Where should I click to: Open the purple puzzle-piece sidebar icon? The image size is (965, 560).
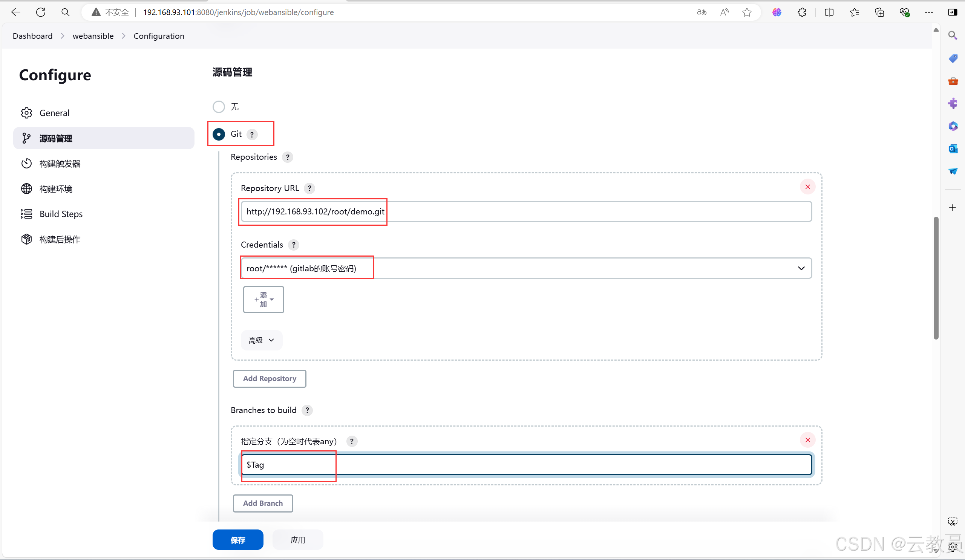(953, 103)
